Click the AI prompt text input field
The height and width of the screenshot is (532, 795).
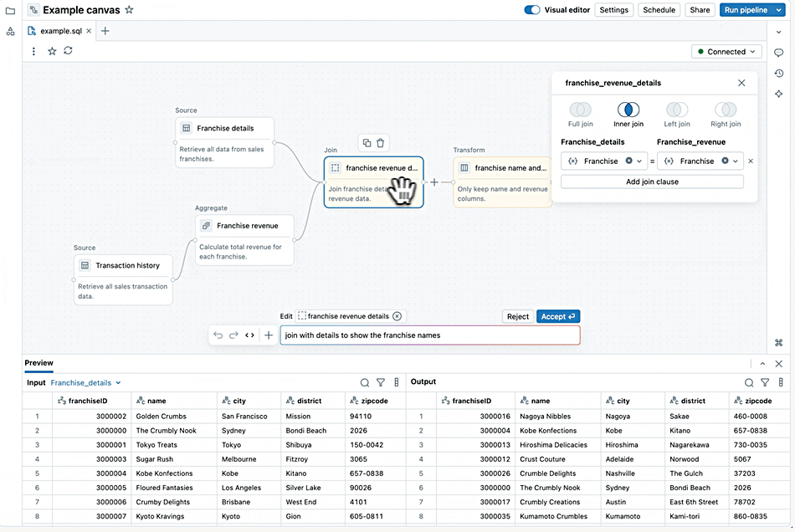pyautogui.click(x=429, y=335)
